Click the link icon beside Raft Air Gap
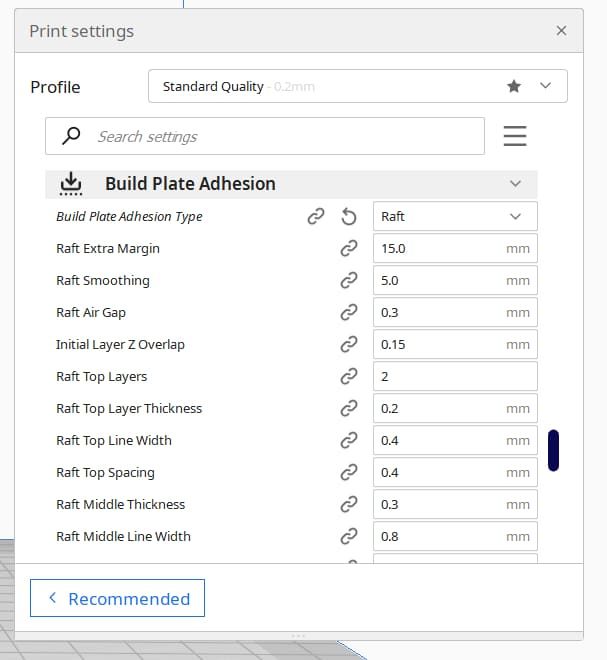This screenshot has height=660, width=607. (x=349, y=312)
